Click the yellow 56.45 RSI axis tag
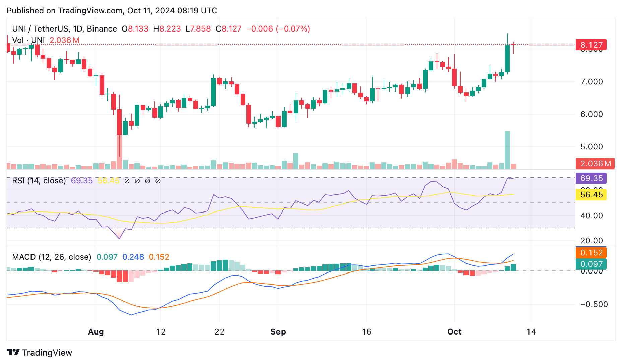 click(591, 195)
